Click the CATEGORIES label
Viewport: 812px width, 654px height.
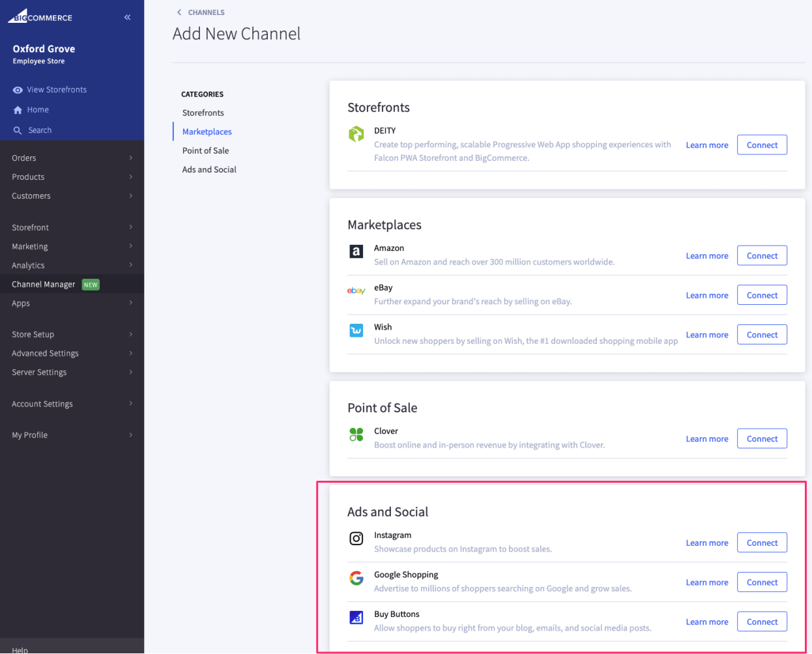pos(202,94)
